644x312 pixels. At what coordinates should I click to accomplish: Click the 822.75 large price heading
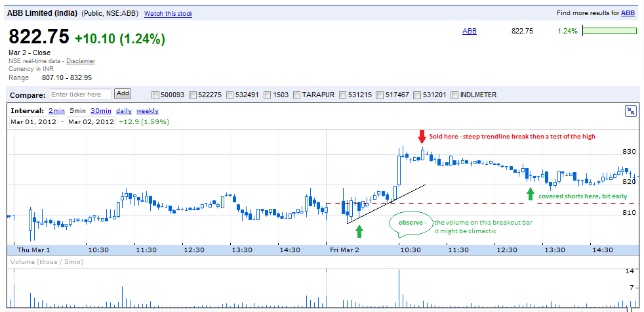tap(39, 37)
